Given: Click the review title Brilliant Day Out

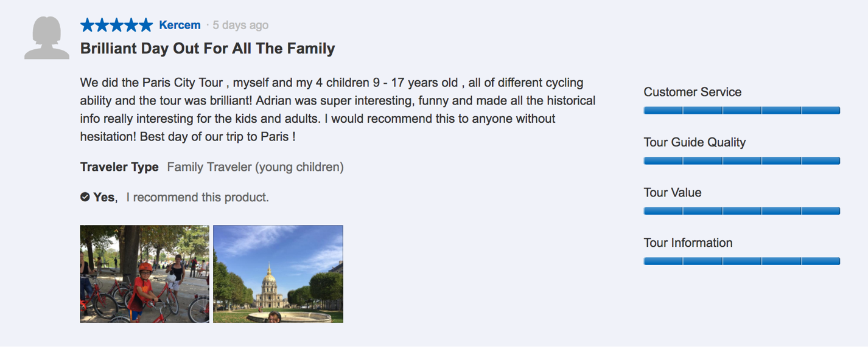Looking at the screenshot, I should pyautogui.click(x=208, y=49).
